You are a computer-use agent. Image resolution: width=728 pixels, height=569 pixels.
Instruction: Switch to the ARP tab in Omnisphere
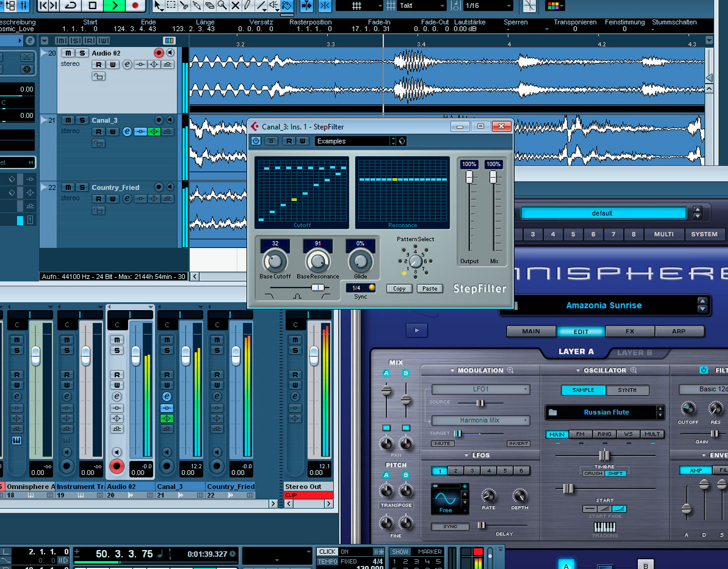coord(679,332)
